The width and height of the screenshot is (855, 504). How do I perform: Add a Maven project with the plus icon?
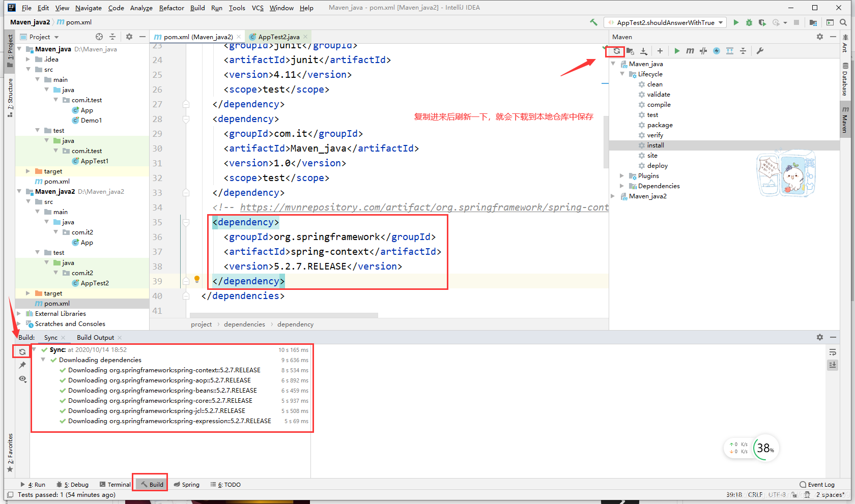tap(660, 51)
